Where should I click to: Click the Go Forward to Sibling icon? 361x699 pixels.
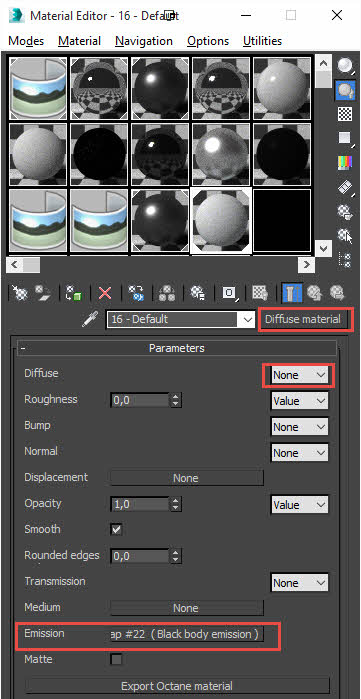[336, 293]
